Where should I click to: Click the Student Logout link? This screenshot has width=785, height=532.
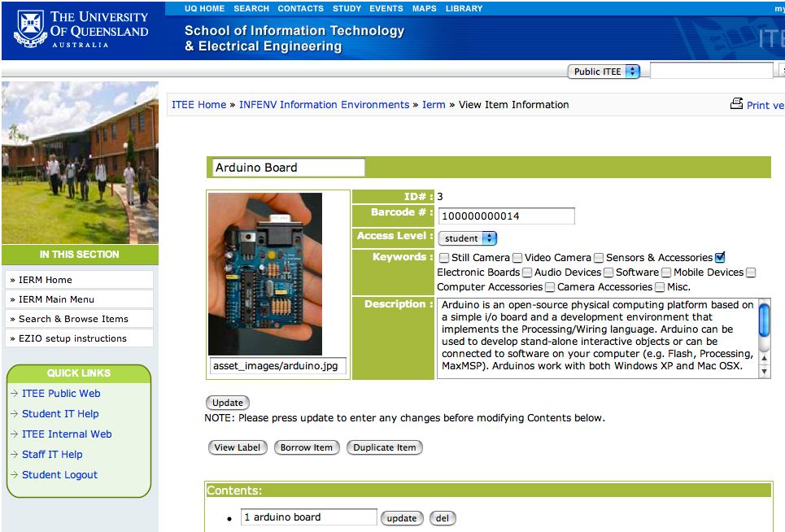tap(59, 474)
